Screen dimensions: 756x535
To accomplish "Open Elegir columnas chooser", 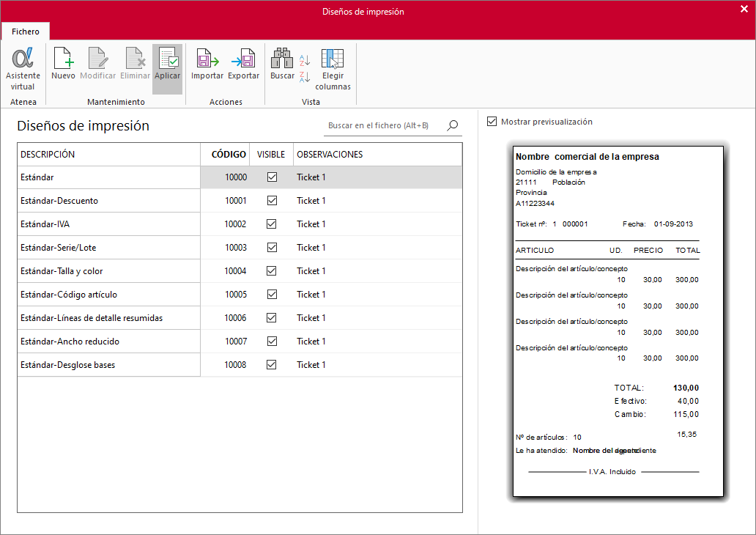I will point(333,69).
